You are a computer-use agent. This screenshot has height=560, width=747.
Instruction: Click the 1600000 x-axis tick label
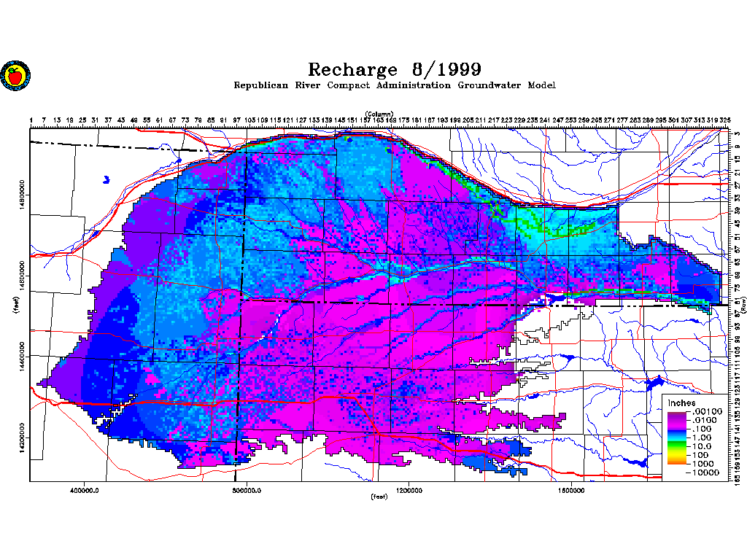tap(571, 490)
